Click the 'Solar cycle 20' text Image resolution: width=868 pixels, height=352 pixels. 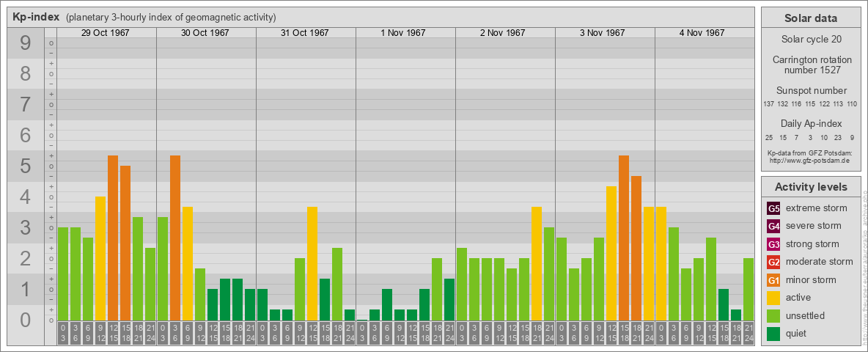click(811, 40)
